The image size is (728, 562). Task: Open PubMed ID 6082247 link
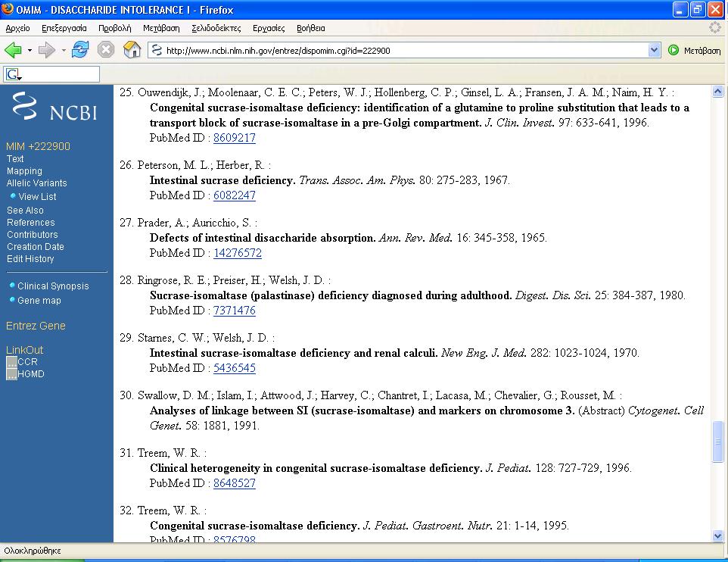[x=235, y=195]
